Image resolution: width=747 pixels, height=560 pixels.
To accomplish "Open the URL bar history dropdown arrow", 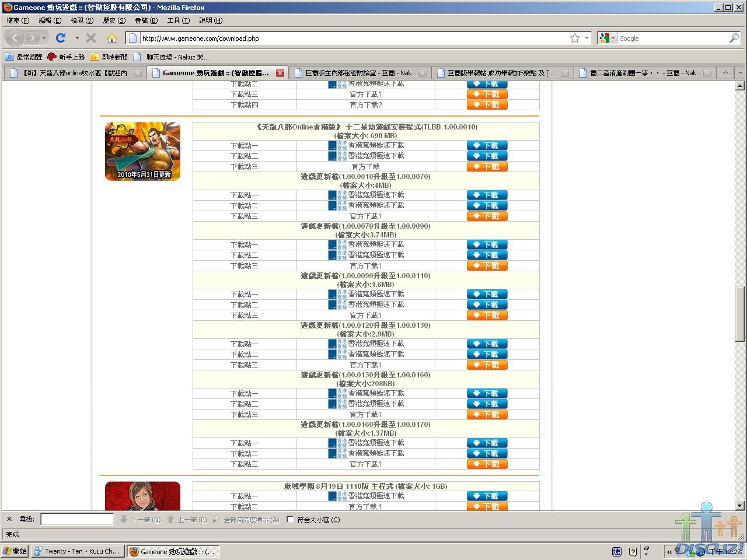I will pos(587,38).
